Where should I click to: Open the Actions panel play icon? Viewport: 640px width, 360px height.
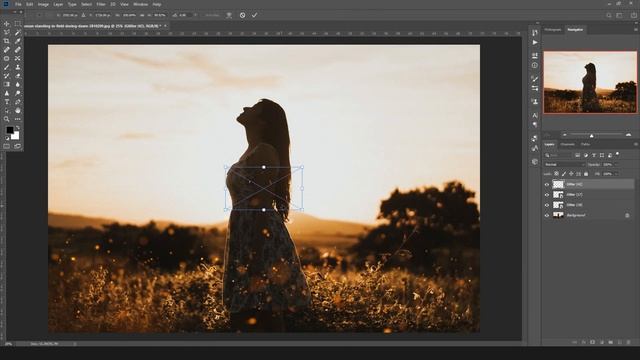coord(535,42)
